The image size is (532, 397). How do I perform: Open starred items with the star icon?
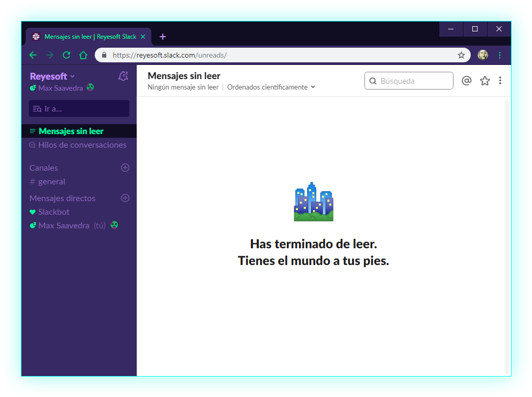(x=485, y=81)
